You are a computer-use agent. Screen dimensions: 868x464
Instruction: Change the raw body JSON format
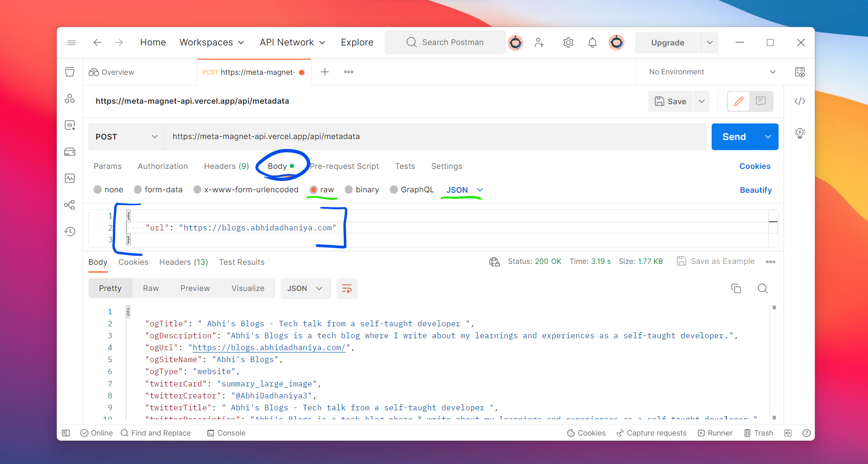[464, 190]
